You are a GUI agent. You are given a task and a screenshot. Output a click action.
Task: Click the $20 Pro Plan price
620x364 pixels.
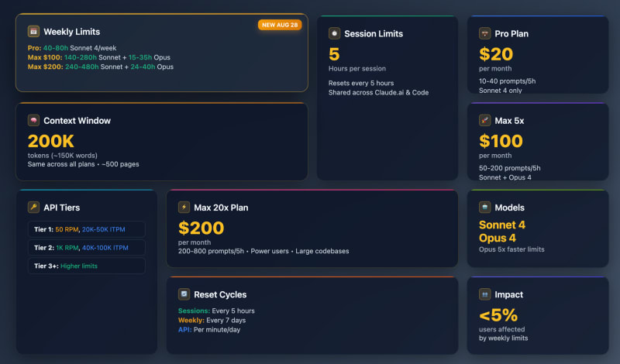point(496,54)
